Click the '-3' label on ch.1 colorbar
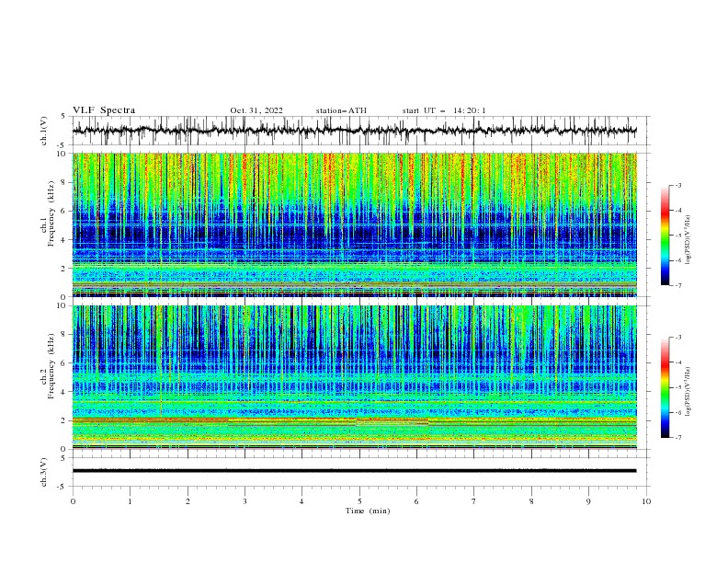This screenshot has height=563, width=728. tap(677, 185)
